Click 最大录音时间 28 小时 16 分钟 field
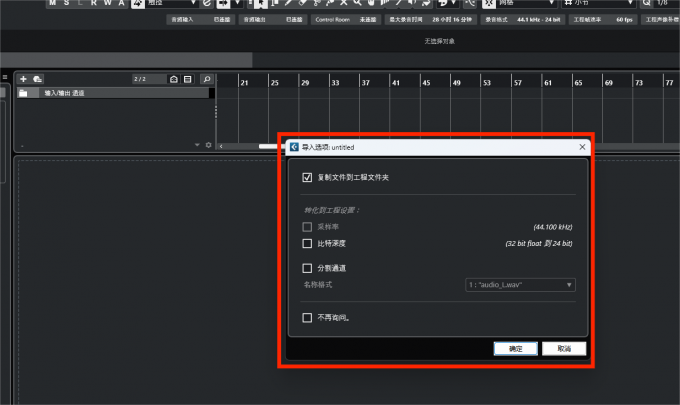 pyautogui.click(x=431, y=20)
